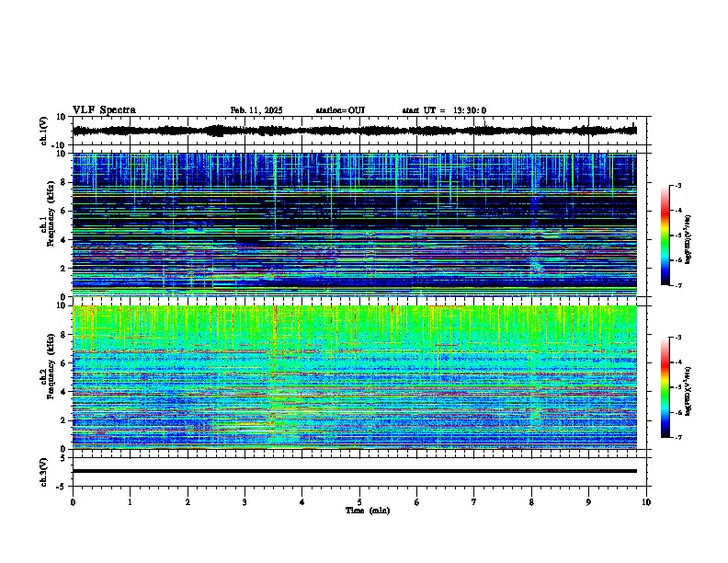Click the 'VLF Spectra' plot title

[x=104, y=110]
